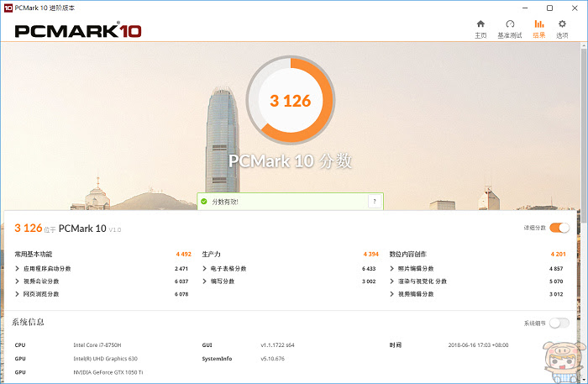Click the 4 394 productivity score
Screen dimensions: 588x384
[x=371, y=255]
